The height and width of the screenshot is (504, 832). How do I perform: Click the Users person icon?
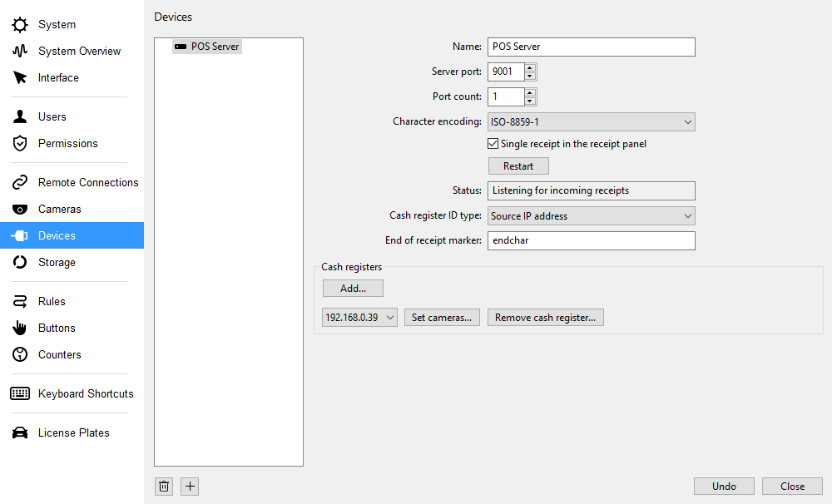click(x=20, y=116)
